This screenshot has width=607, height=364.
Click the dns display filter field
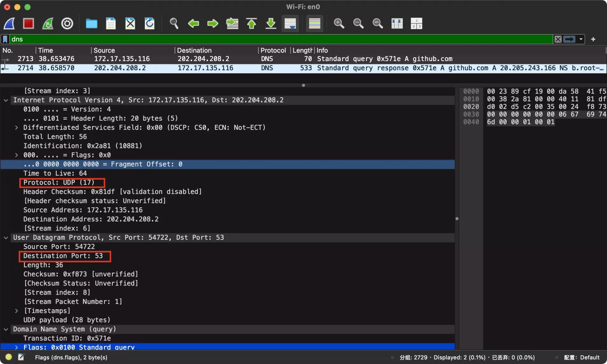pyautogui.click(x=281, y=39)
